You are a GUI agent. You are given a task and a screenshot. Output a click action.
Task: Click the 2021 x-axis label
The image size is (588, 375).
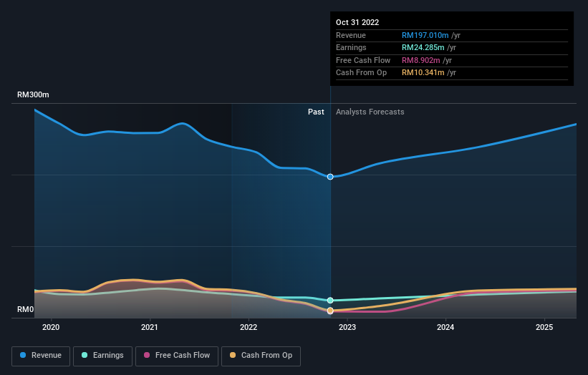[x=150, y=328]
